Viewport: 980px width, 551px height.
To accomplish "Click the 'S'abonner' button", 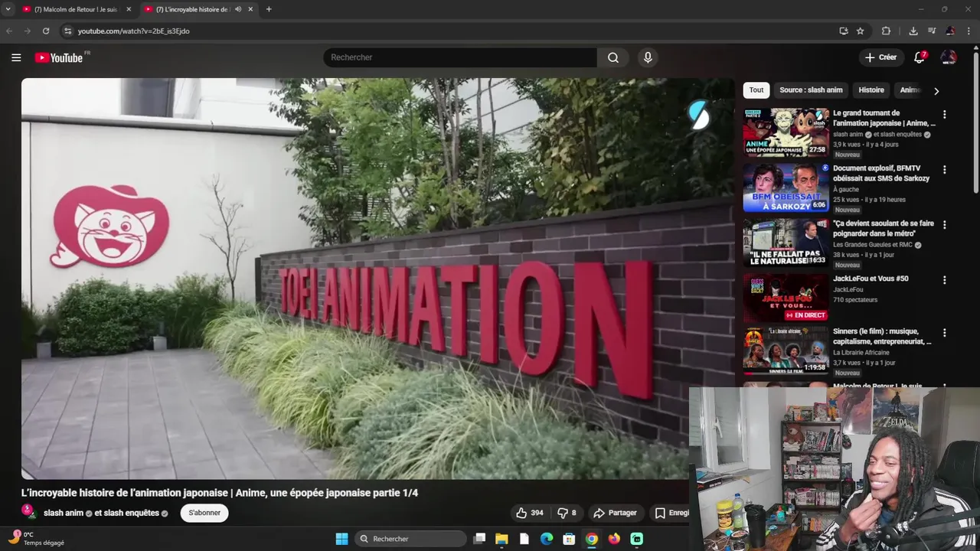I will (204, 513).
